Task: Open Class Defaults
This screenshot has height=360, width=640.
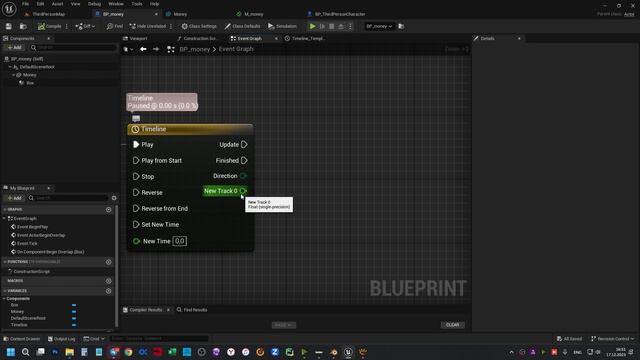Action: (242, 26)
